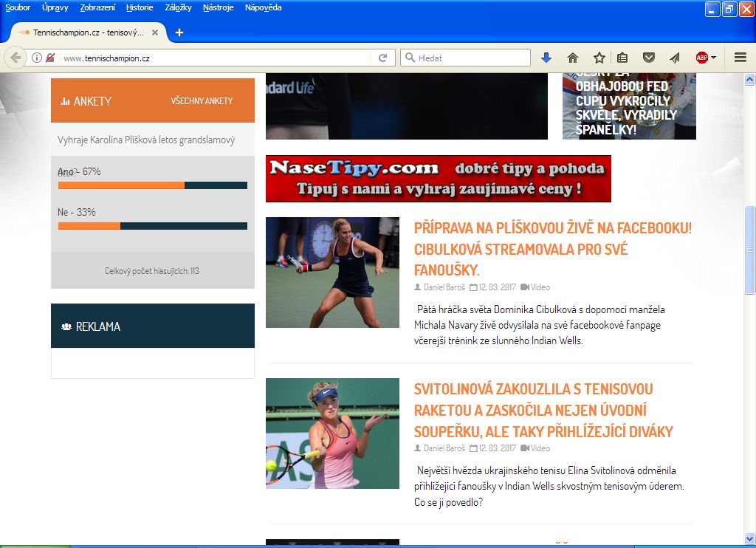This screenshot has width=756, height=548.
Task: Open the Cibulková streamovala article headline
Action: tap(552, 249)
